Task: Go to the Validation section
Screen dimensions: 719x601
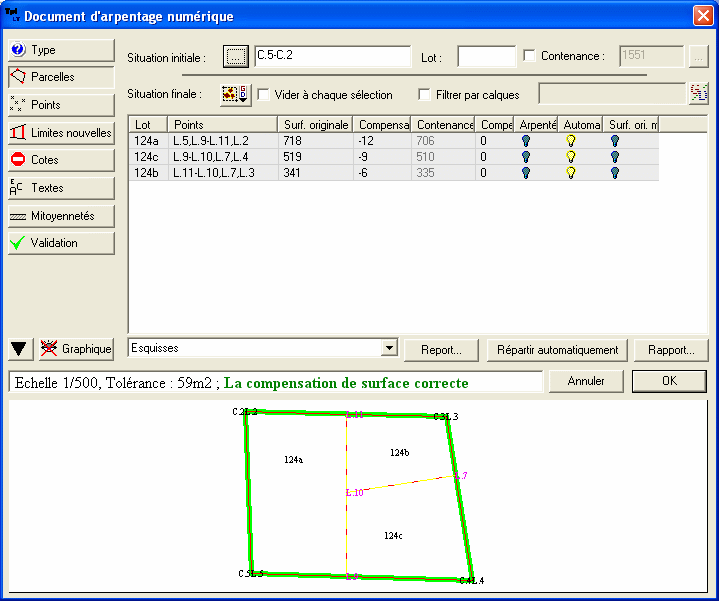Action: [x=61, y=243]
